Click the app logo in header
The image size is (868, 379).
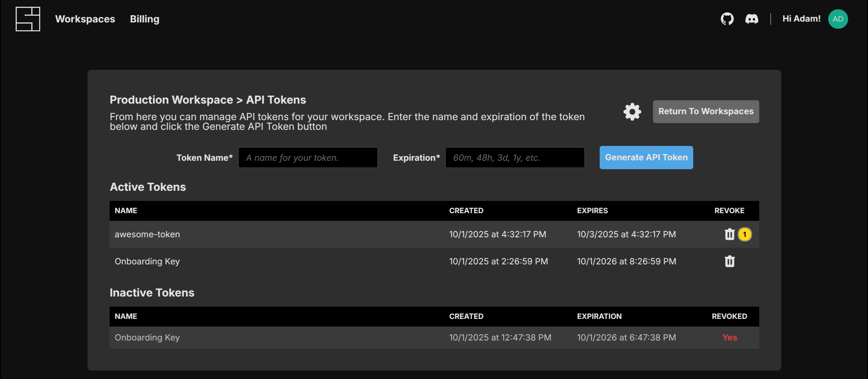pyautogui.click(x=28, y=19)
